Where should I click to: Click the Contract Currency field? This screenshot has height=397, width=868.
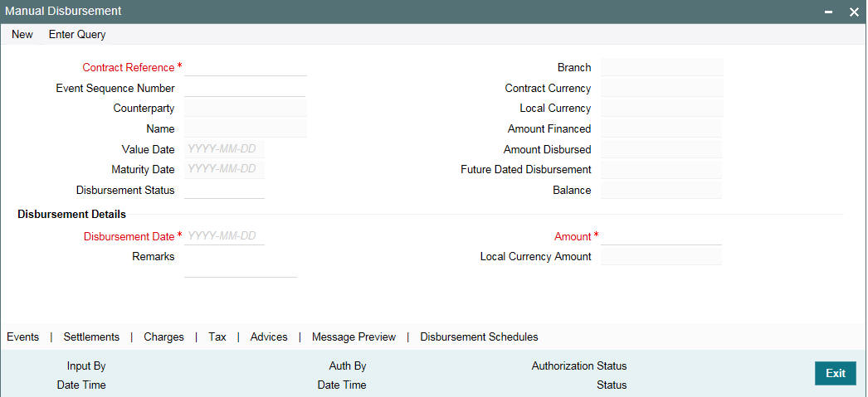click(x=661, y=88)
